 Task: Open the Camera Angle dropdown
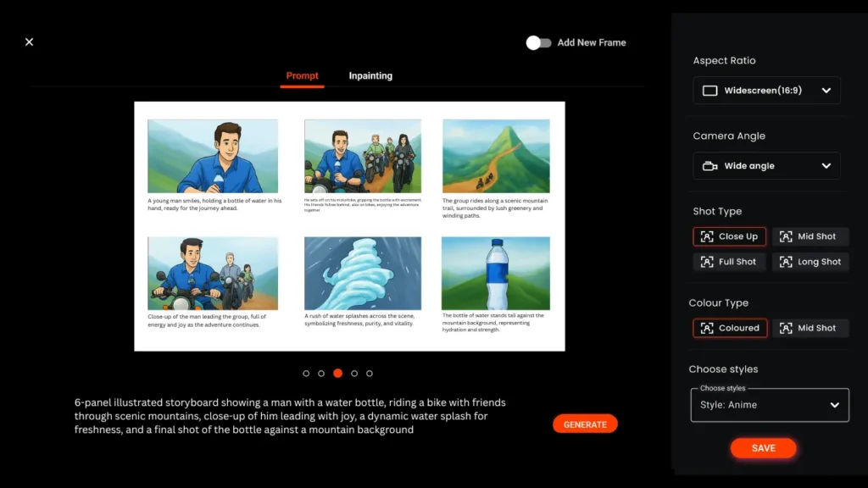[x=766, y=165]
